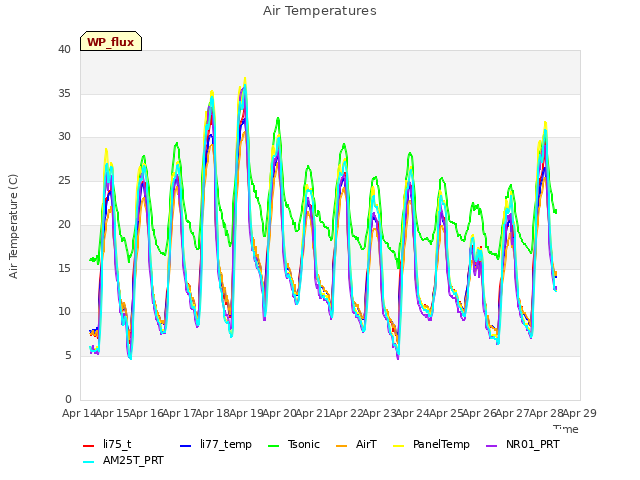
Task: Click the purple NR01_PRT legend color marker
Action: click(x=492, y=446)
